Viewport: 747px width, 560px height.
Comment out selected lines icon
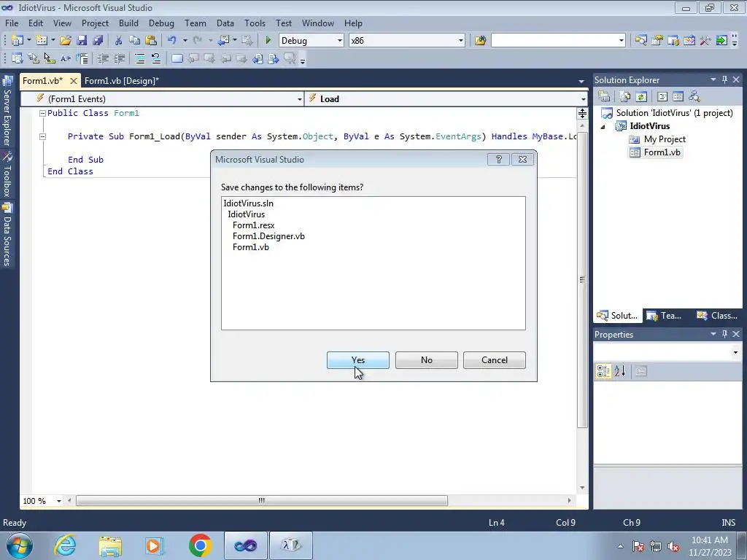[140, 58]
